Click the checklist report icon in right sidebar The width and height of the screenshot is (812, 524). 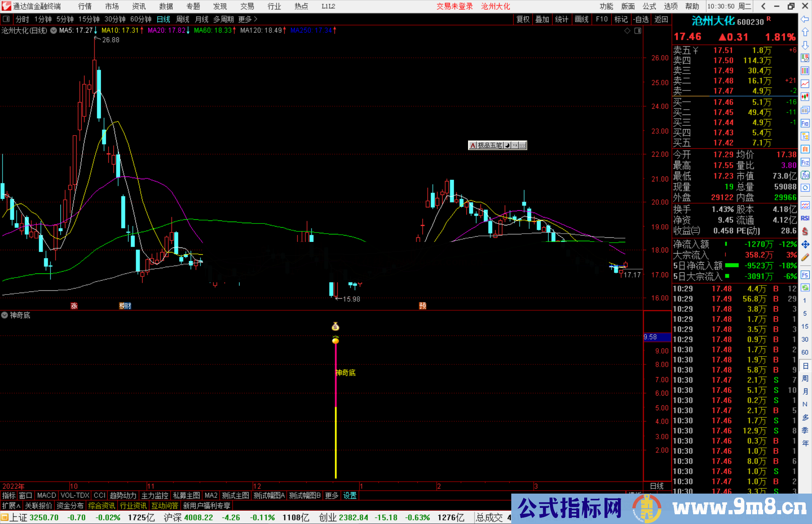click(805, 58)
